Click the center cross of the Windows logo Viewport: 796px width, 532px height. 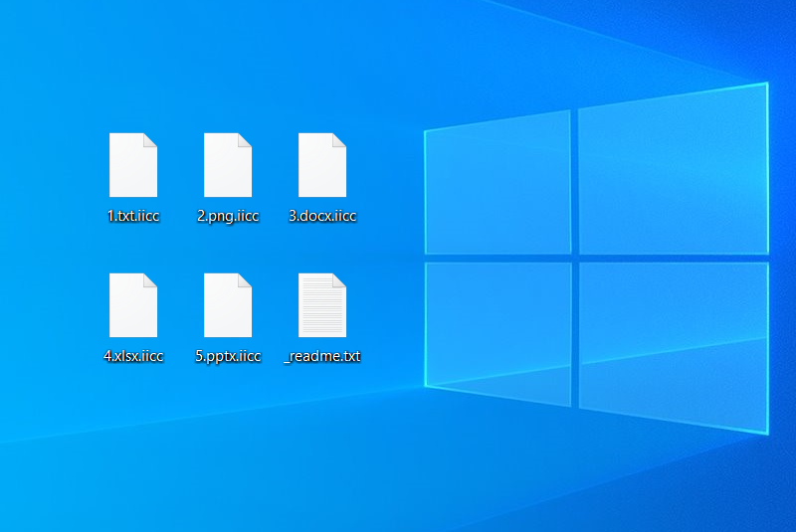pyautogui.click(x=574, y=257)
